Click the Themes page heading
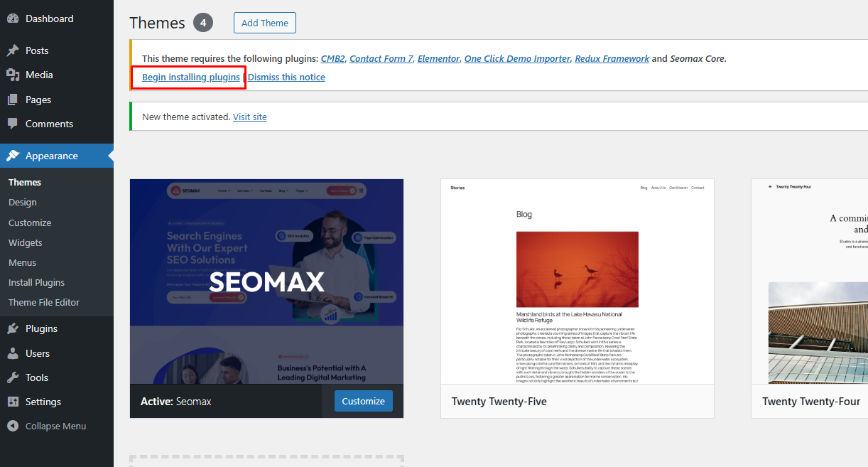This screenshot has height=467, width=868. (158, 23)
